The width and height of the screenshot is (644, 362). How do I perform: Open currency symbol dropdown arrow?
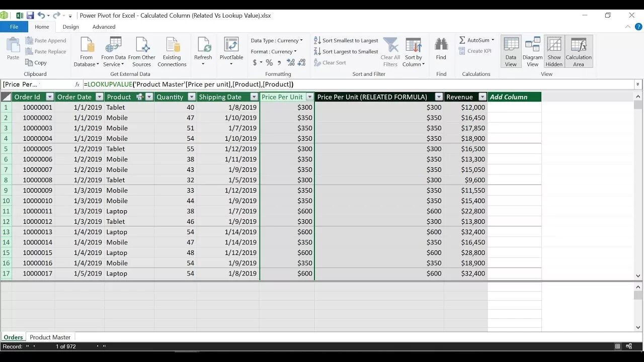(x=261, y=63)
